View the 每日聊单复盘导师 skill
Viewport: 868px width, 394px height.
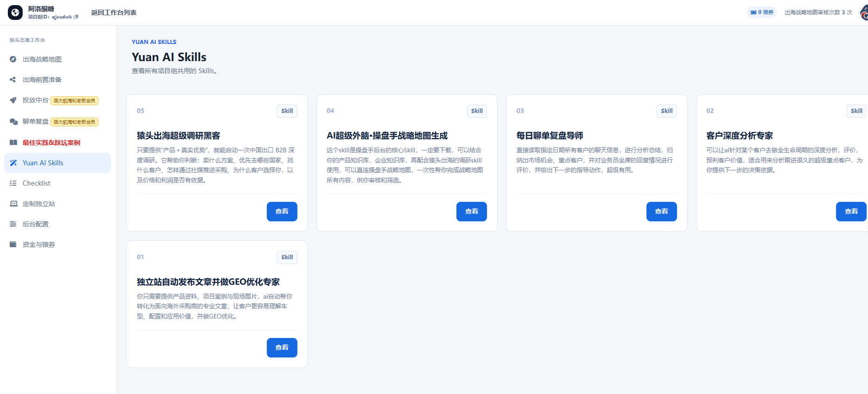coord(662,212)
